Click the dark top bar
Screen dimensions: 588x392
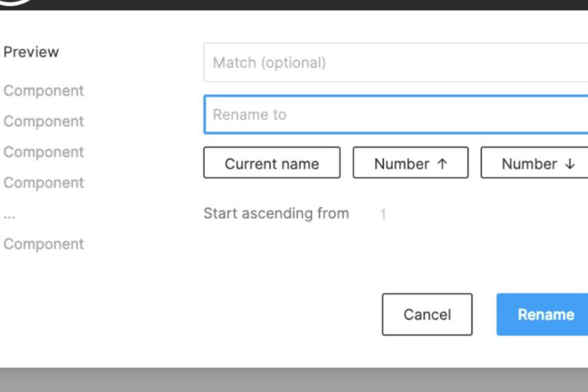(294, 5)
